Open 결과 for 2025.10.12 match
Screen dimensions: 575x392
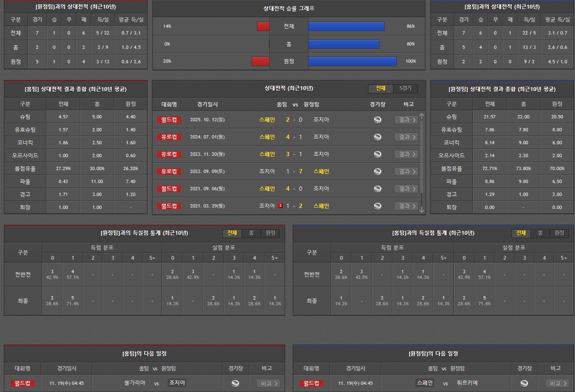point(406,120)
